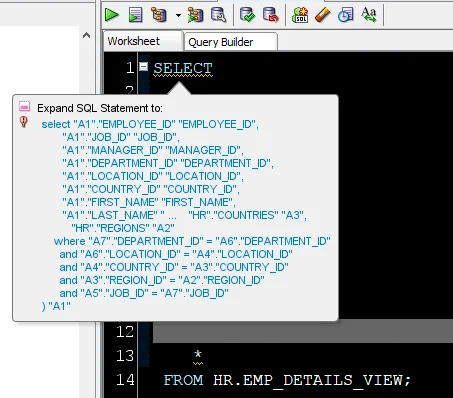Click the left panel scroll up arrow
453x398 pixels.
point(86,35)
